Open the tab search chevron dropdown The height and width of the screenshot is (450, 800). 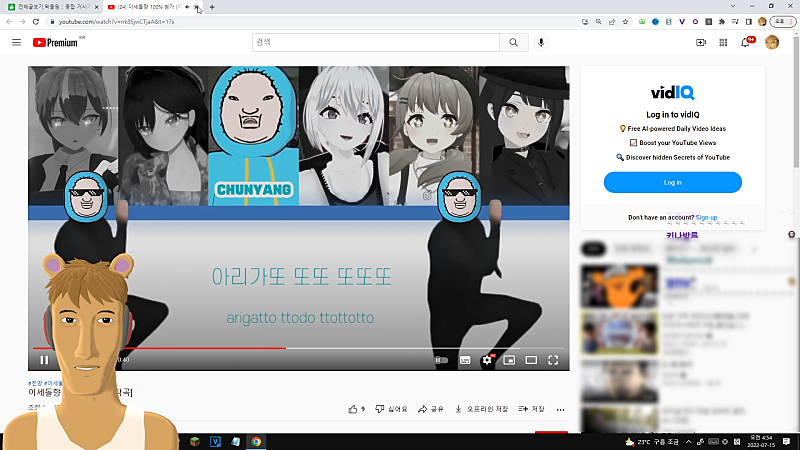tap(733, 6)
